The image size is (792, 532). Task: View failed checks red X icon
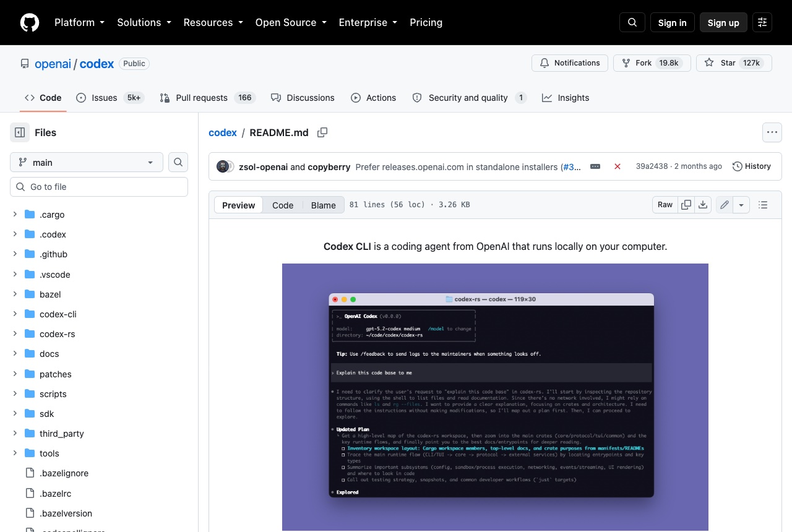click(618, 166)
